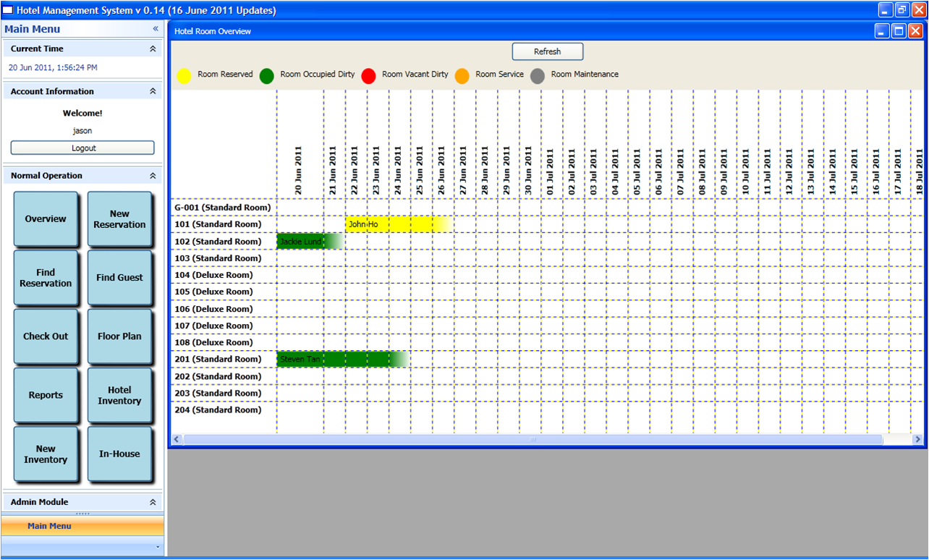This screenshot has width=929, height=560.
Task: Open the sidebar overflow dropdown
Action: click(158, 548)
